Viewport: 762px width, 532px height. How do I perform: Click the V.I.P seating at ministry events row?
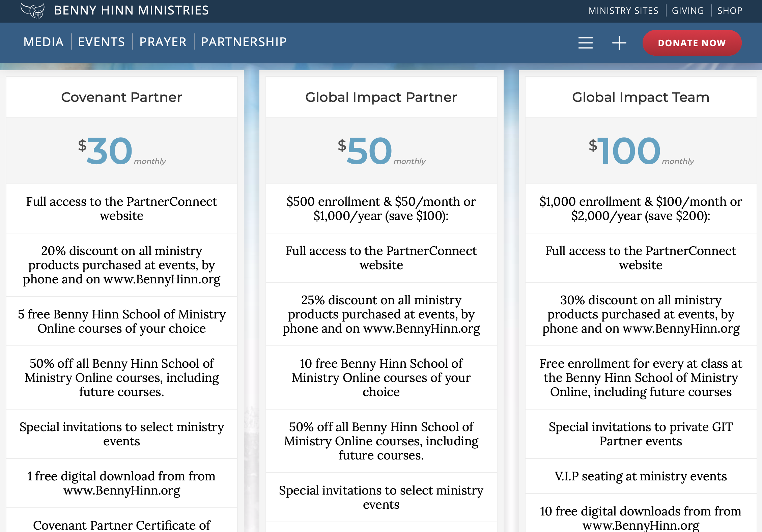(x=641, y=476)
